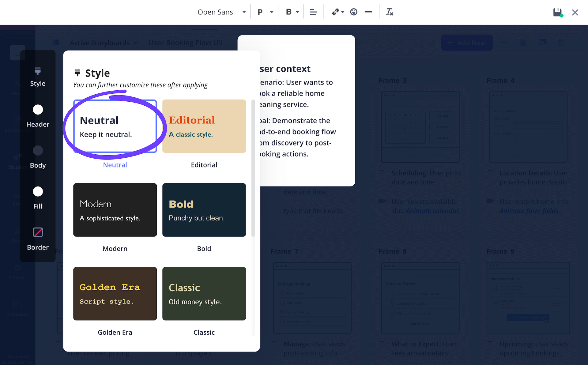Select the clear formatting icon
Image resolution: width=588 pixels, height=365 pixels.
point(390,12)
